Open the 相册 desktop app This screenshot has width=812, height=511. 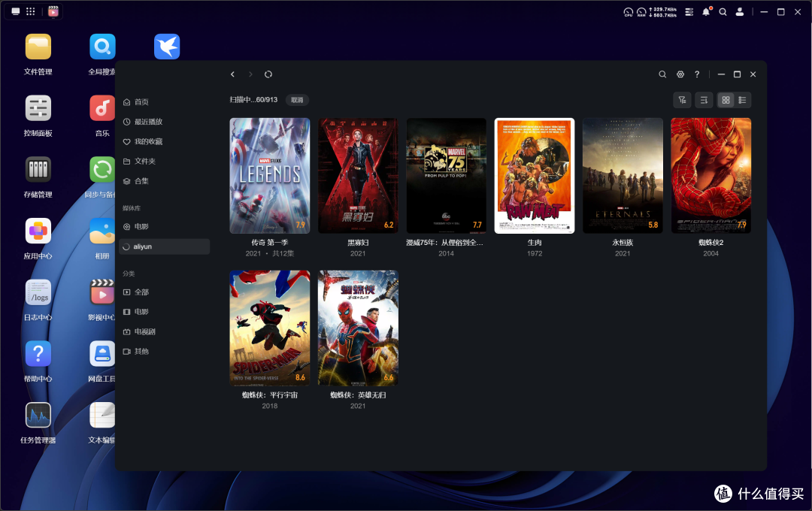[102, 231]
